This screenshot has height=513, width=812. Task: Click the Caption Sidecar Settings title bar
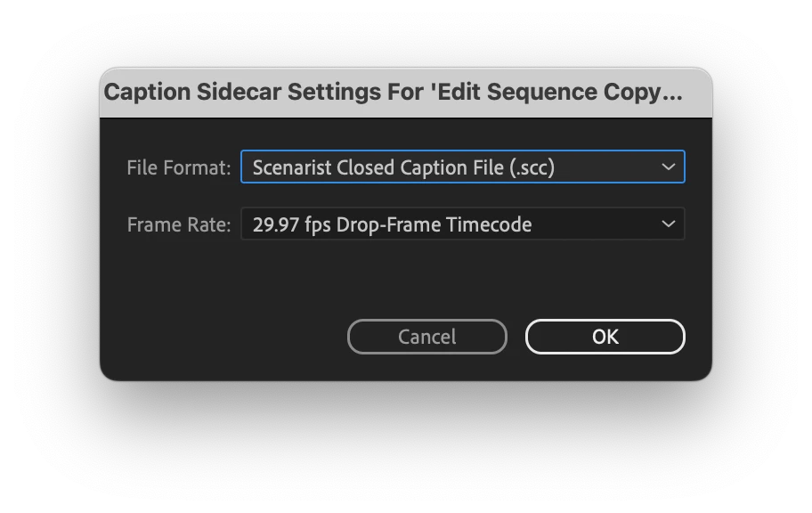click(x=406, y=93)
